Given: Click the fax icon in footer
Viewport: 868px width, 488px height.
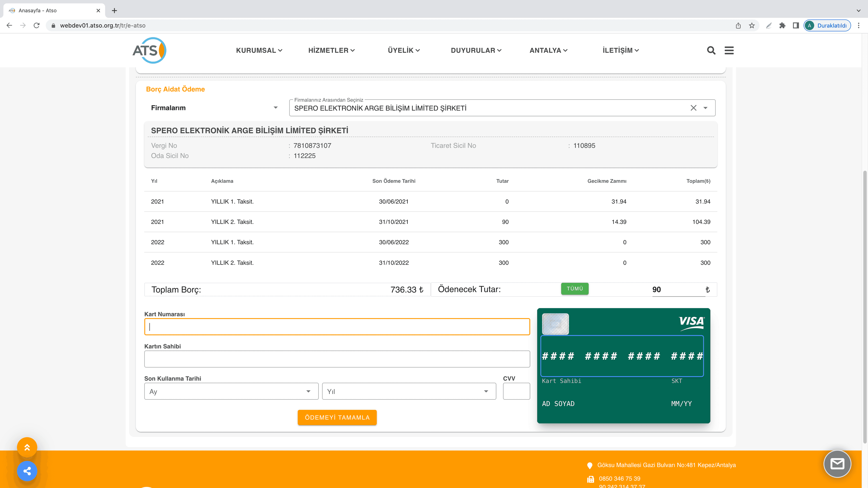Looking at the screenshot, I should coord(591,479).
